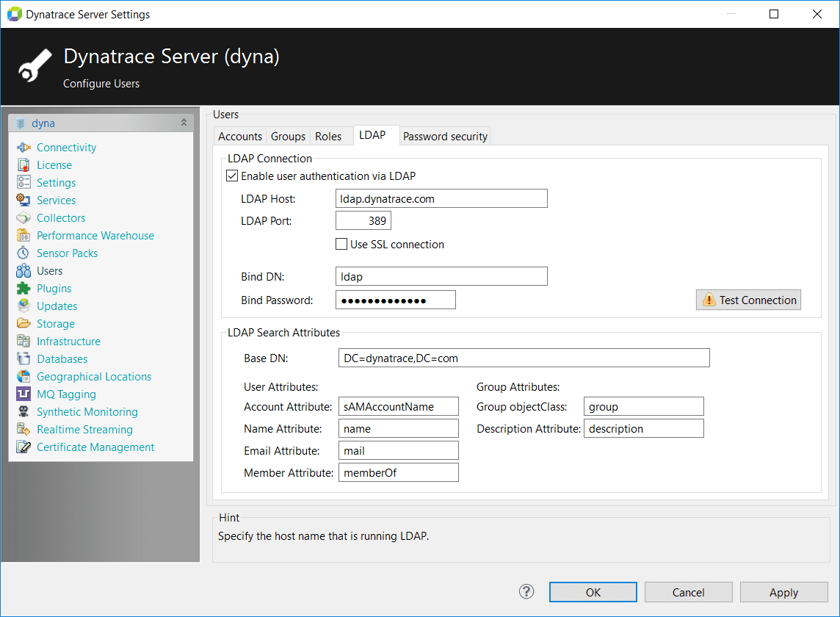Close the Dynatrace Server Settings window

817,14
